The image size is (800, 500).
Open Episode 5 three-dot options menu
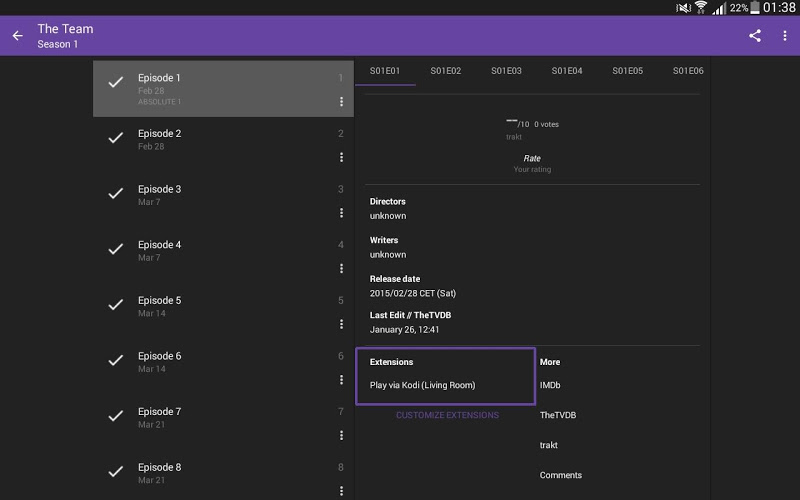(341, 324)
